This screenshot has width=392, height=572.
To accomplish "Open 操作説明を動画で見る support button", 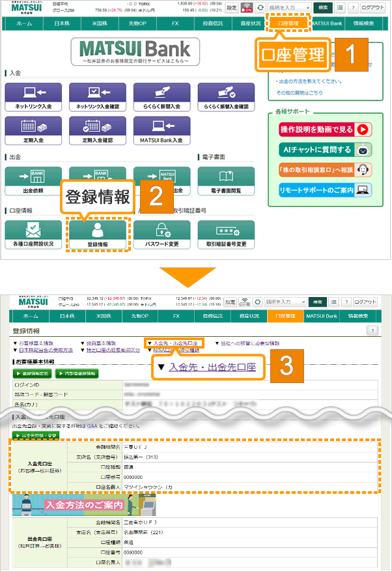I will (x=326, y=130).
